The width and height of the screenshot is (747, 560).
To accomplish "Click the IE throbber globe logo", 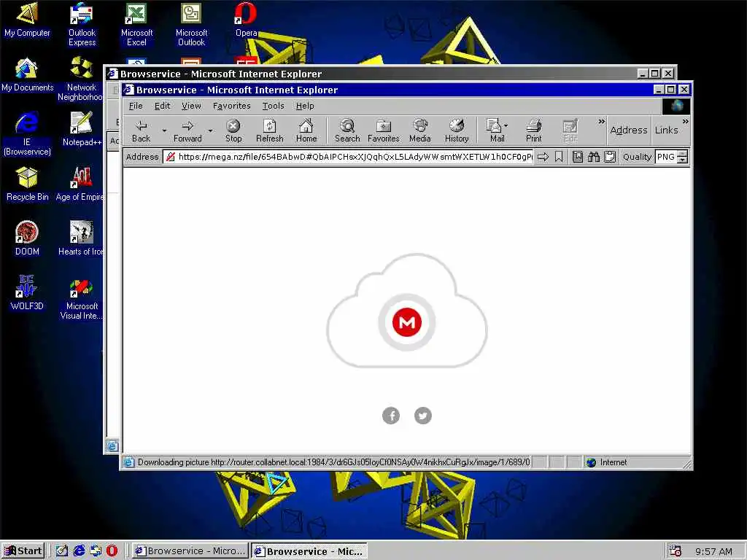I will point(676,106).
